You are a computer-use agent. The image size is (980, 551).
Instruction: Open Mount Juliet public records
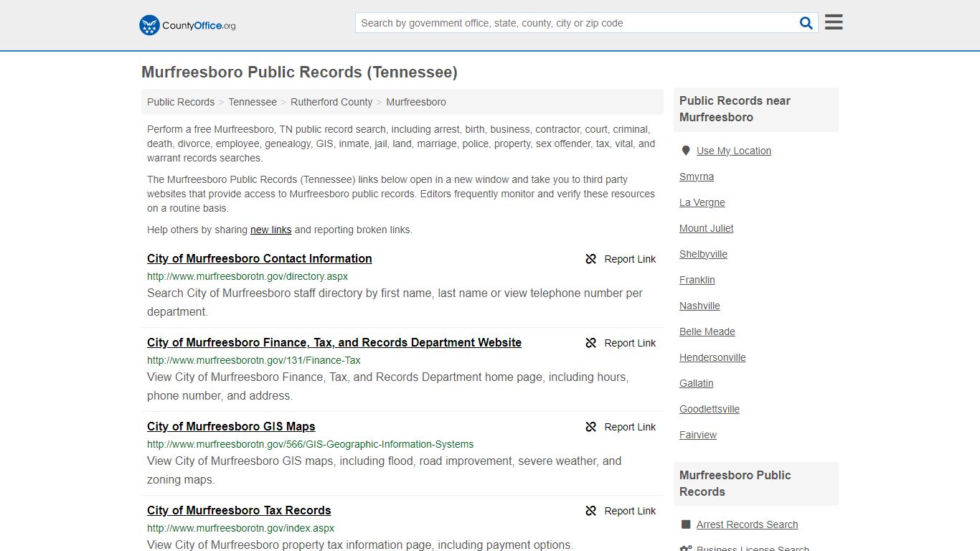(x=707, y=228)
